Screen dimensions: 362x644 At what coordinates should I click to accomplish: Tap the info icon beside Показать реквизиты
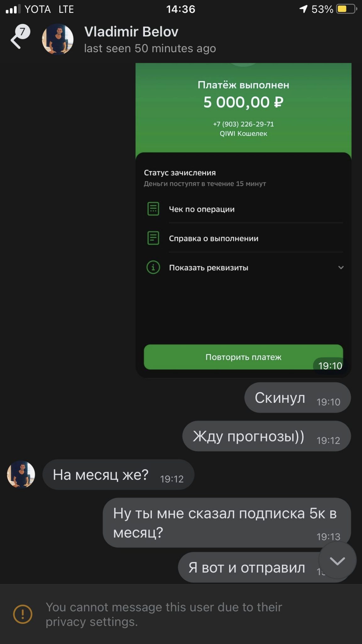point(153,267)
